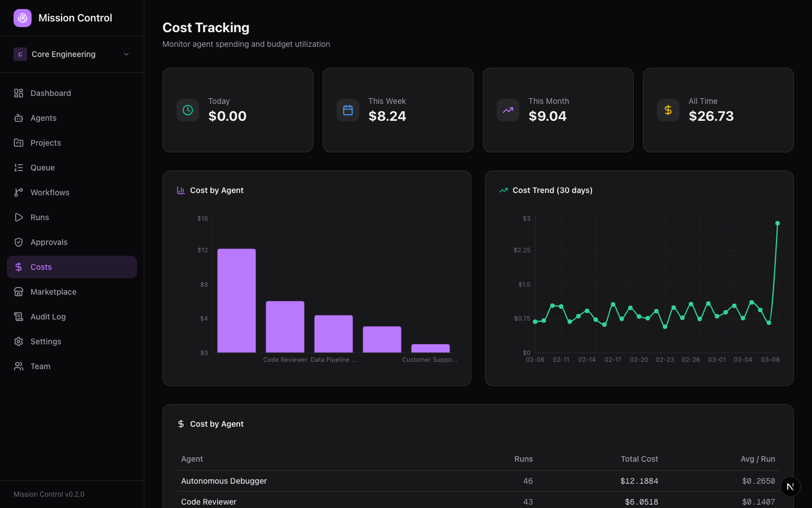Screen dimensions: 812x508
Task: Open the Marketplace page
Action: 54,292
